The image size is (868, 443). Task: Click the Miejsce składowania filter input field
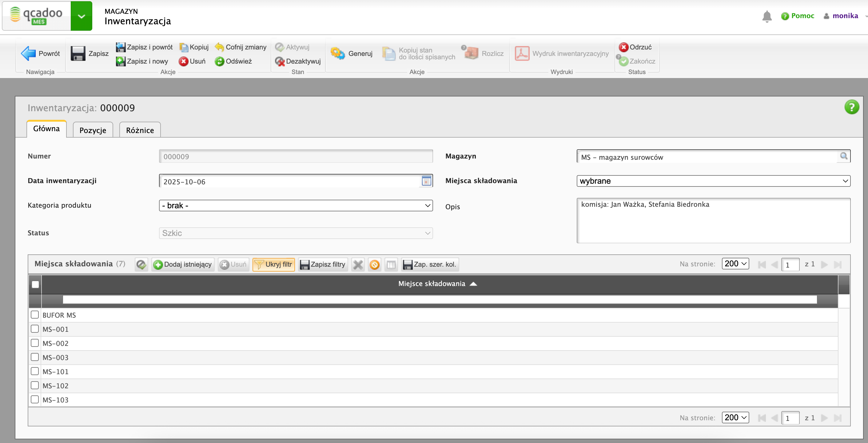point(440,300)
